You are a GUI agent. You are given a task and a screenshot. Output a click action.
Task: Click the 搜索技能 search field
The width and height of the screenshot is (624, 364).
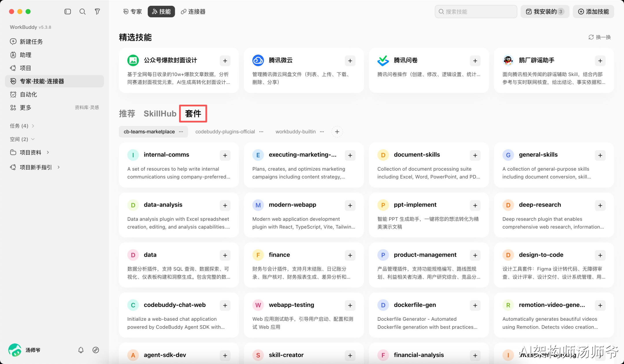pyautogui.click(x=476, y=12)
